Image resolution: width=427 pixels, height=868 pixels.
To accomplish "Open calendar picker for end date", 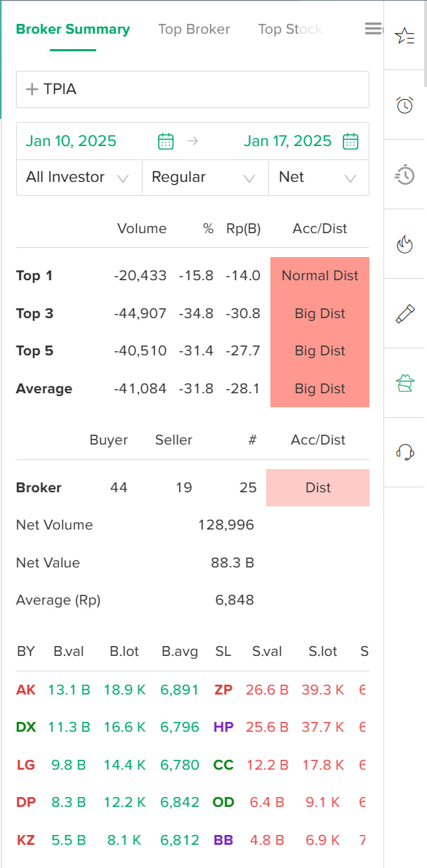I will 349,140.
